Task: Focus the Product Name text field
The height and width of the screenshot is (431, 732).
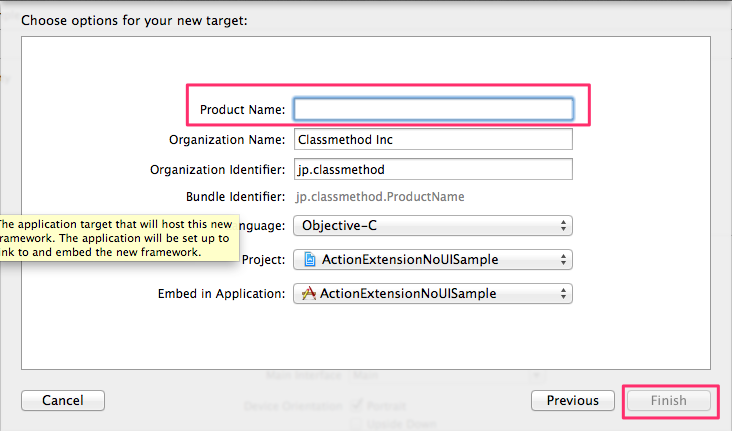Action: [432, 109]
